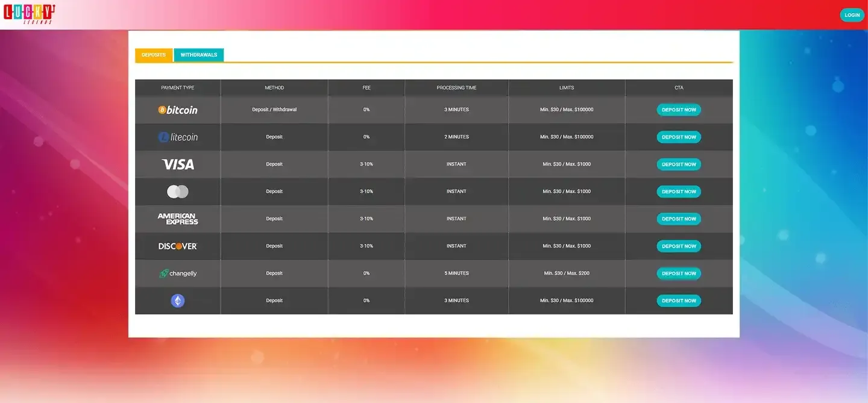This screenshot has height=403, width=868.
Task: Click Deposit Now for Mastercard
Action: tap(679, 192)
